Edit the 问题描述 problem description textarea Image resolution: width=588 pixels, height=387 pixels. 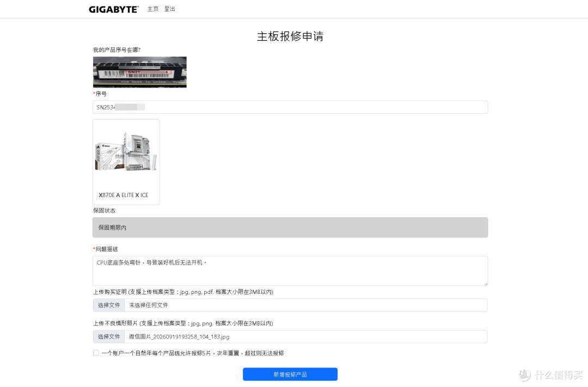click(x=290, y=271)
